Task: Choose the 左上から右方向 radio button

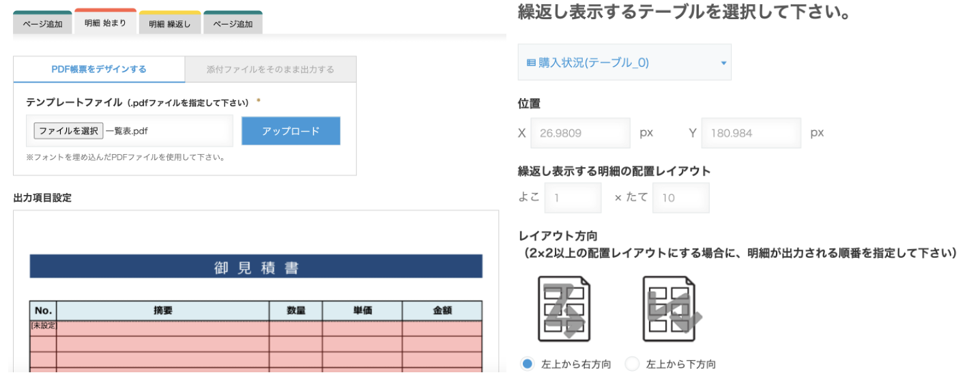Action: point(527,364)
